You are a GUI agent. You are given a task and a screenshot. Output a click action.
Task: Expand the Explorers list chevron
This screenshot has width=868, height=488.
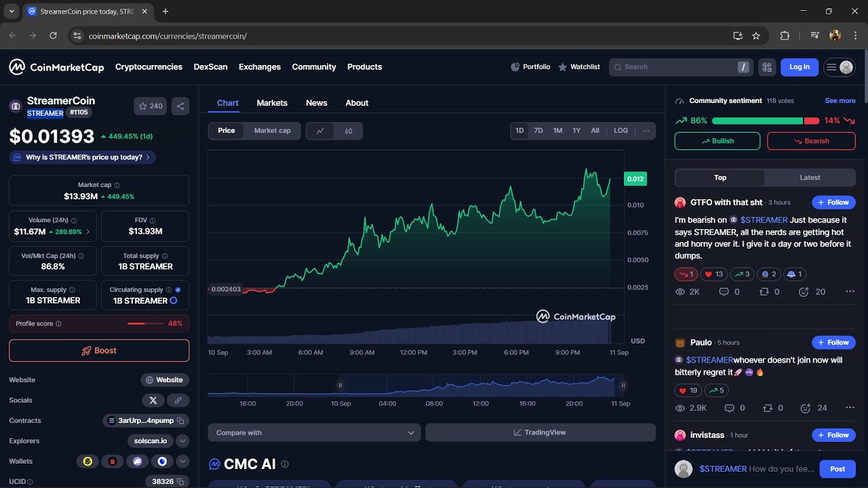click(x=182, y=441)
